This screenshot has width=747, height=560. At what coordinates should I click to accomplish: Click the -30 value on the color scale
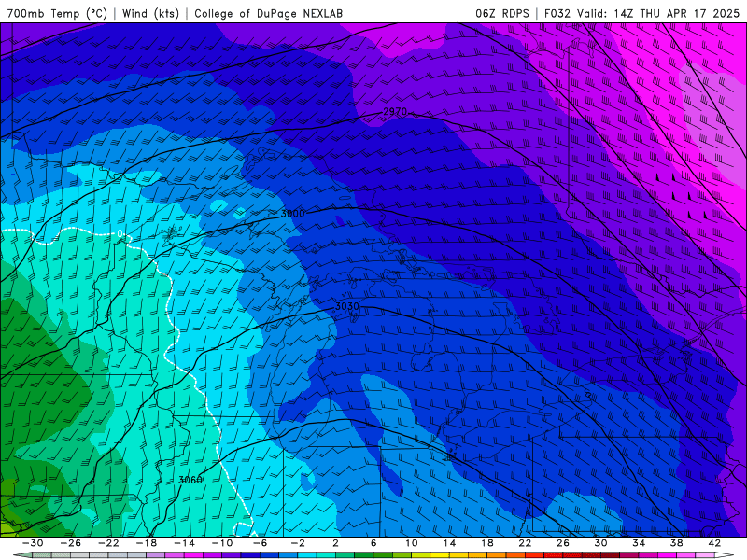point(33,543)
